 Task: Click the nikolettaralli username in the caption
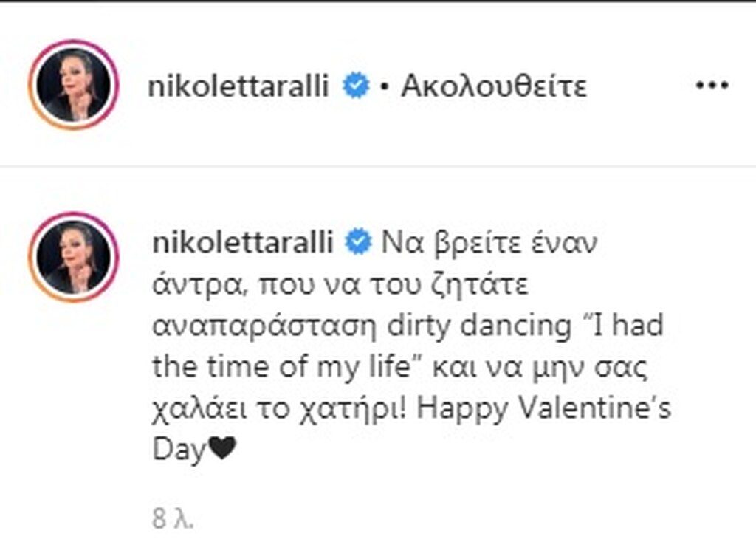click(x=245, y=244)
